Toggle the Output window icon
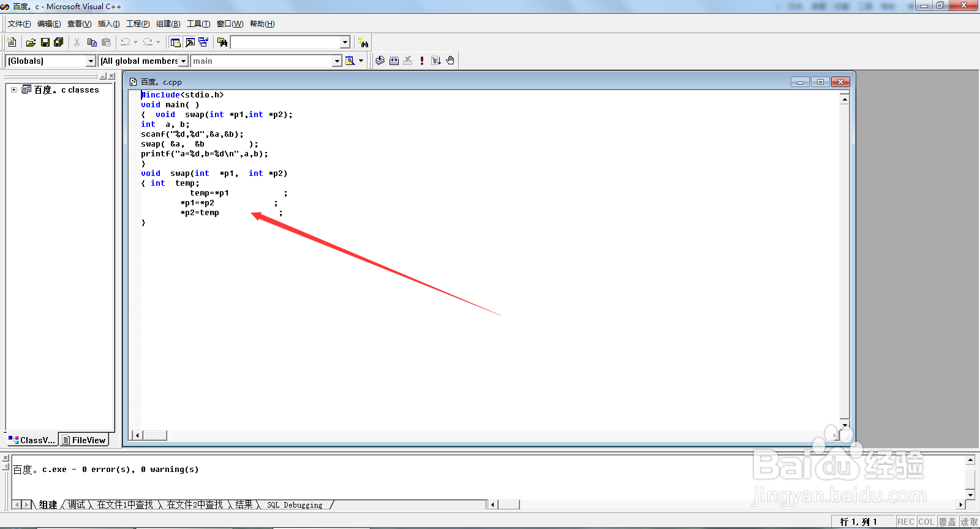 click(x=190, y=42)
